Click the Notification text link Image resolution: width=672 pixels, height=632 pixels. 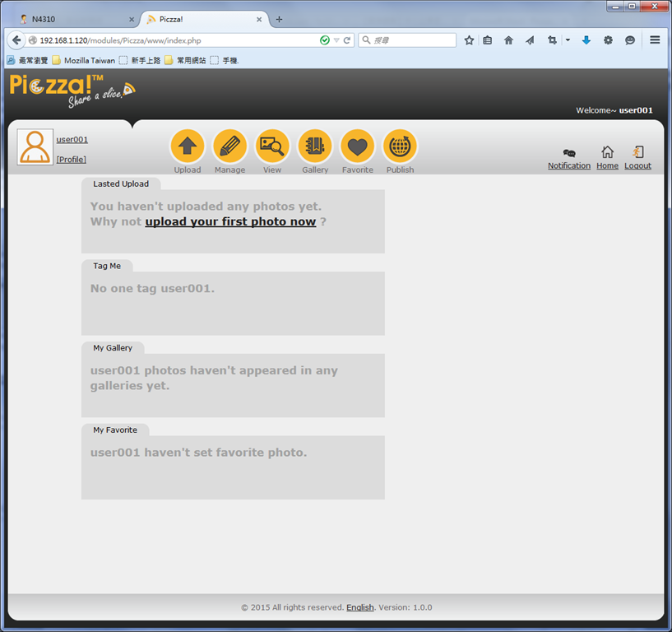tap(569, 165)
